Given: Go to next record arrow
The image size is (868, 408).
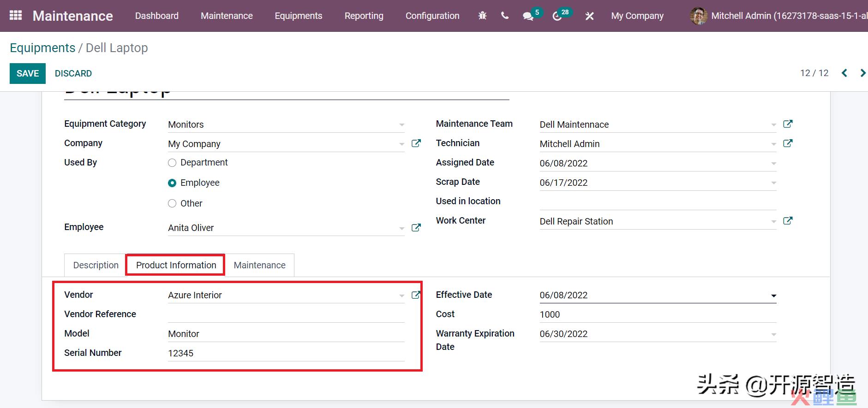Looking at the screenshot, I should point(863,73).
